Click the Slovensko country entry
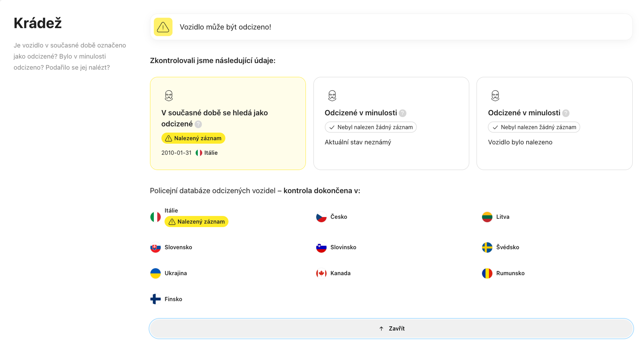 (x=178, y=247)
